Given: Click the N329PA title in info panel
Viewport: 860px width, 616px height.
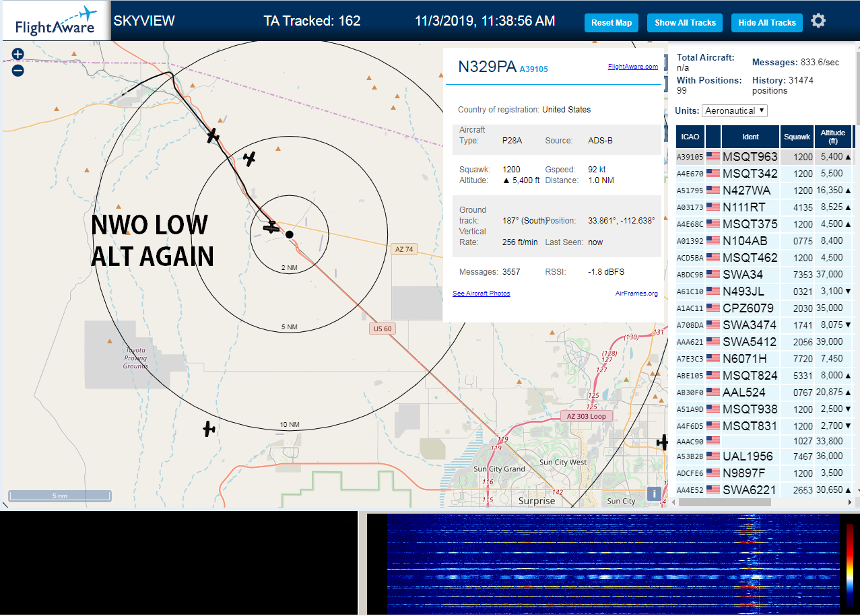Looking at the screenshot, I should tap(487, 67).
